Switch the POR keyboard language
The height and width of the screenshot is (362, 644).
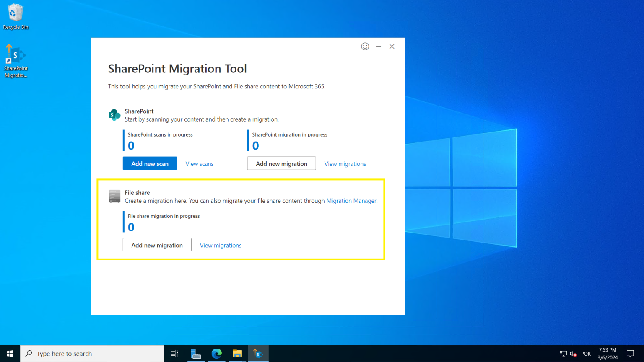(x=585, y=353)
